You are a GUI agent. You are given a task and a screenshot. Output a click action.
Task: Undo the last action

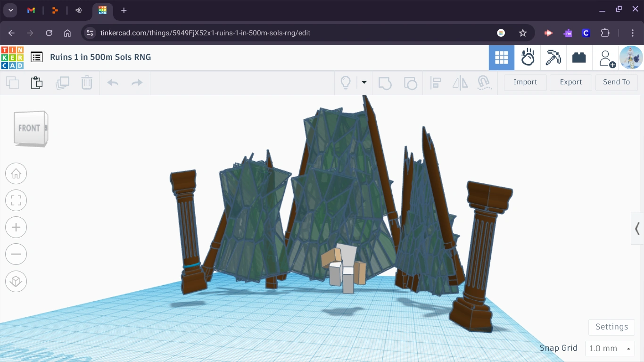113,82
